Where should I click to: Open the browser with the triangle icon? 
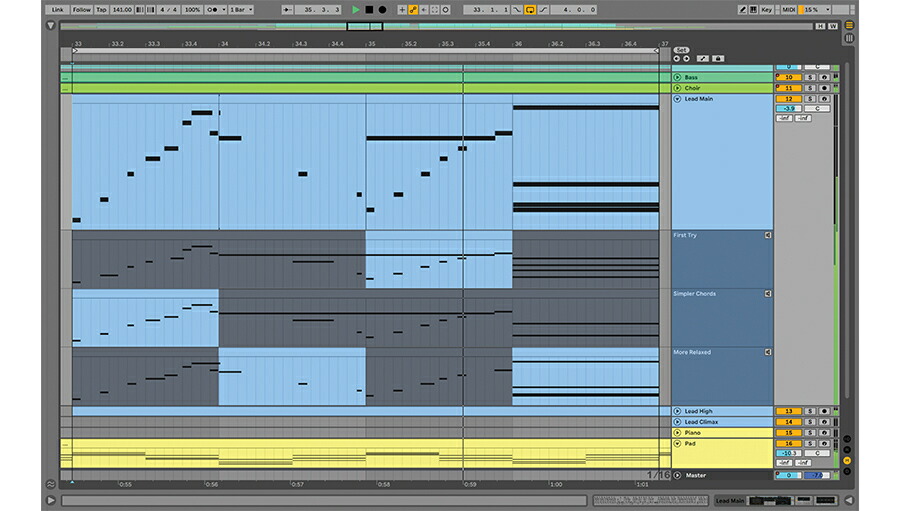pyautogui.click(x=51, y=25)
